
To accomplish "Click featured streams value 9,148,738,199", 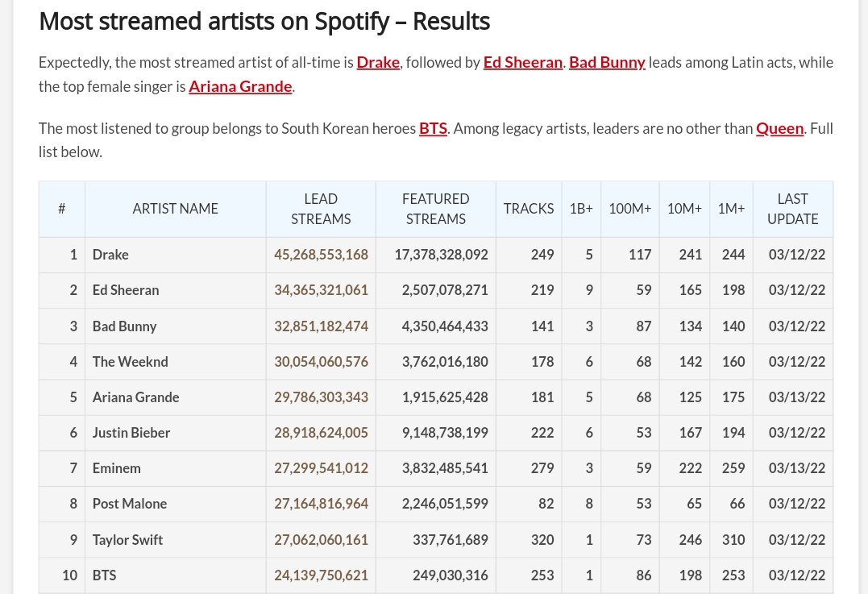I will pos(445,432).
